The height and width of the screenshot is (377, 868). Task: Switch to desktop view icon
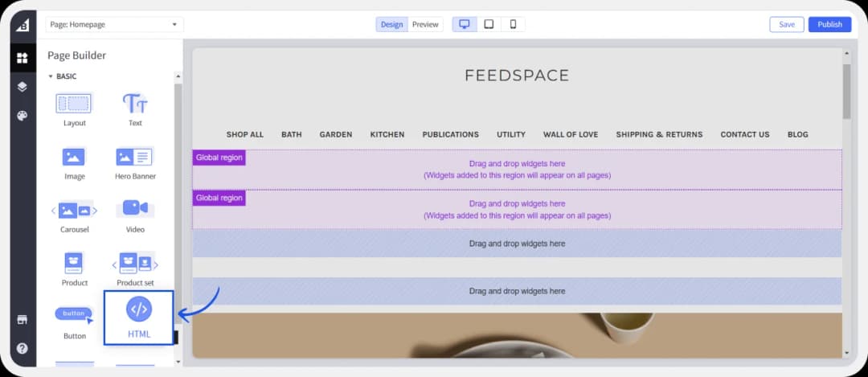465,24
